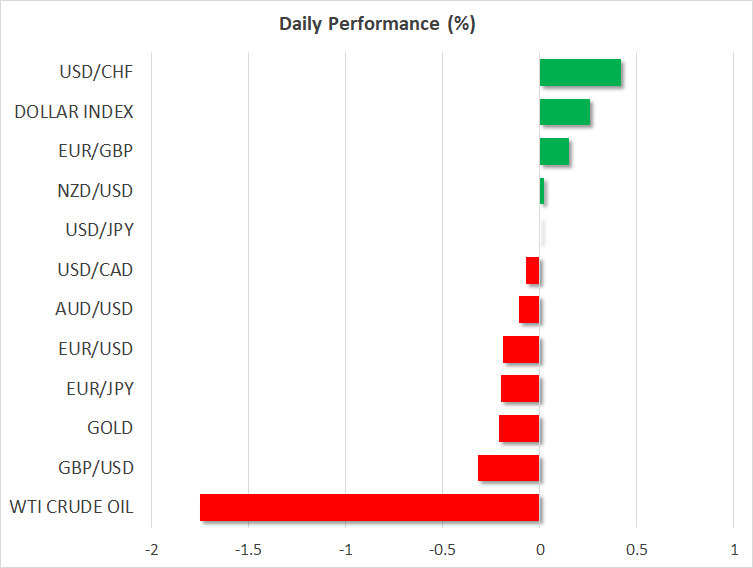
Task: Click the red WTI CRUDE OIL bar
Action: coord(370,507)
